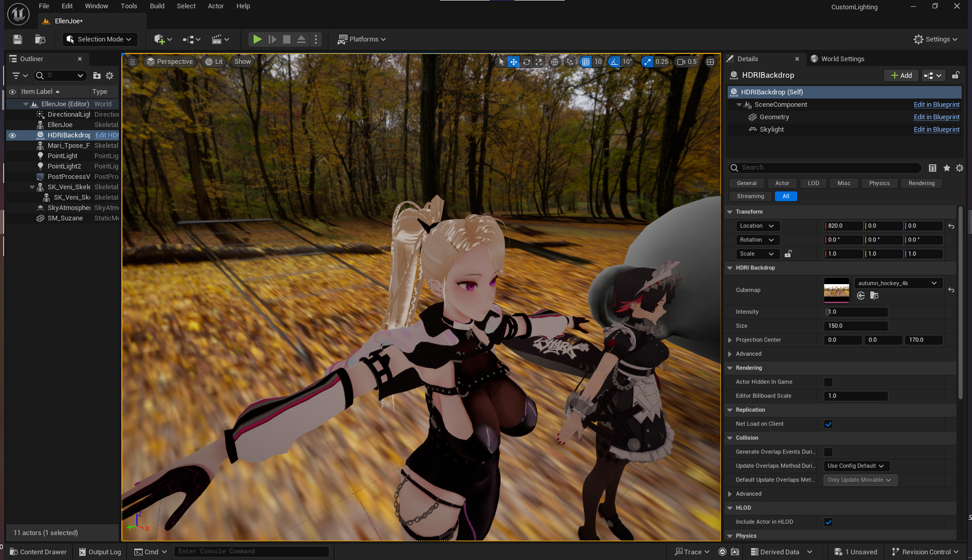This screenshot has width=972, height=560.
Task: Open the Actor menu
Action: (x=216, y=6)
